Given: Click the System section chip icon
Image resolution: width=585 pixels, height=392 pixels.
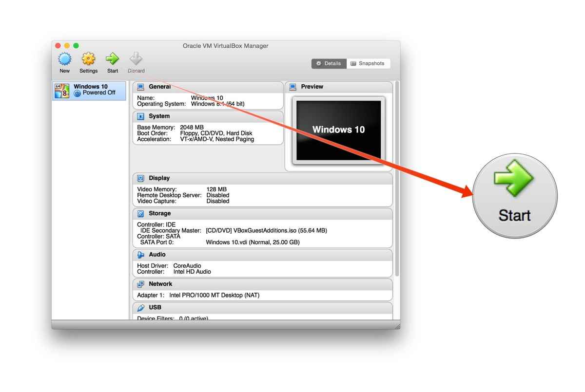Looking at the screenshot, I should 141,116.
